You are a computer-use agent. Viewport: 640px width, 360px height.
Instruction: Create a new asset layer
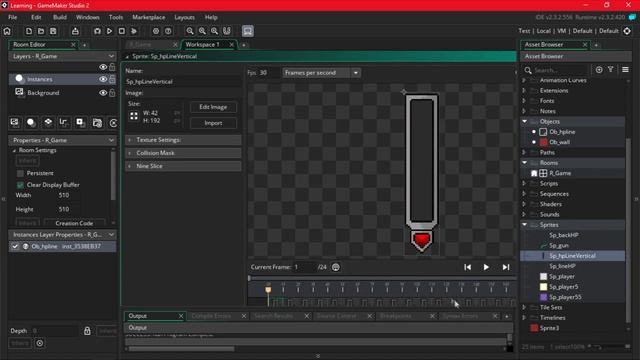point(80,122)
